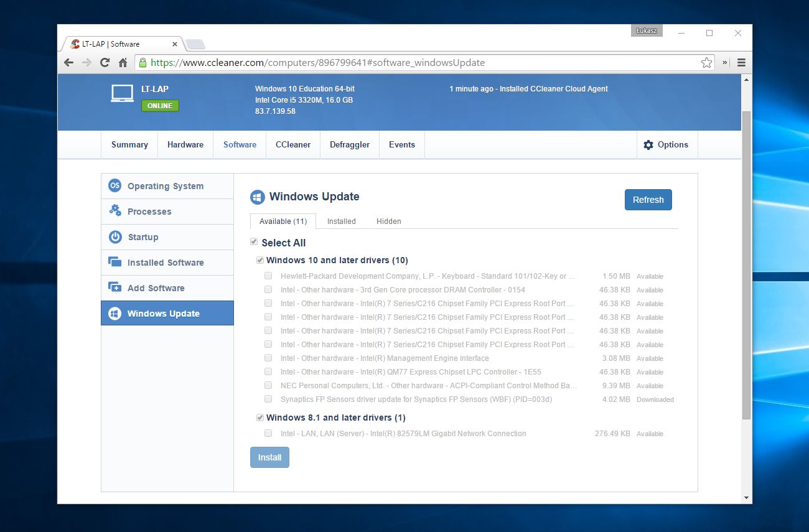Open Operating System via its OS icon

click(115, 185)
